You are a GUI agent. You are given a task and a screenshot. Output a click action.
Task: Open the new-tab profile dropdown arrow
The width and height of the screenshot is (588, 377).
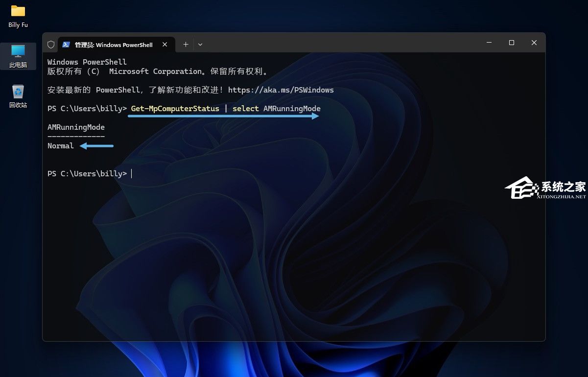coord(200,44)
